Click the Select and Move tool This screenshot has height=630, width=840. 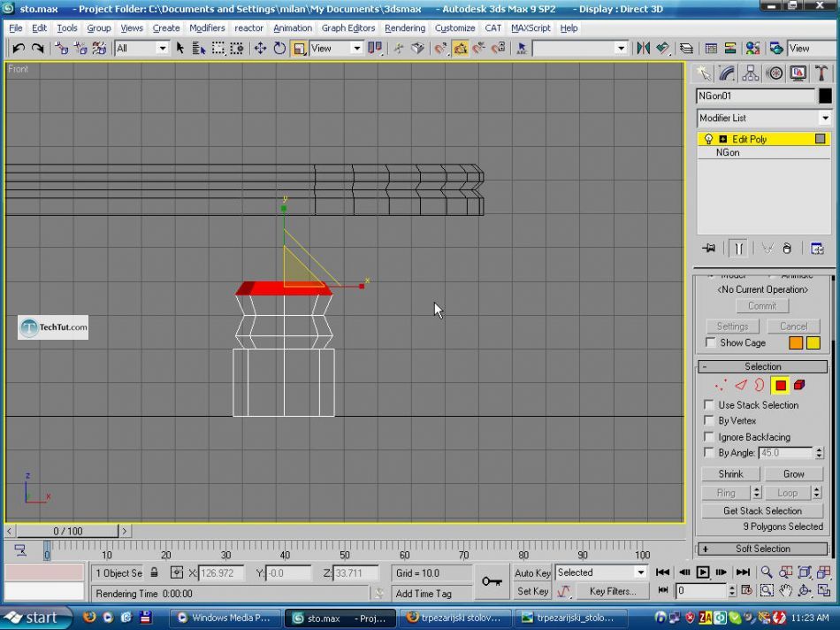click(260, 48)
